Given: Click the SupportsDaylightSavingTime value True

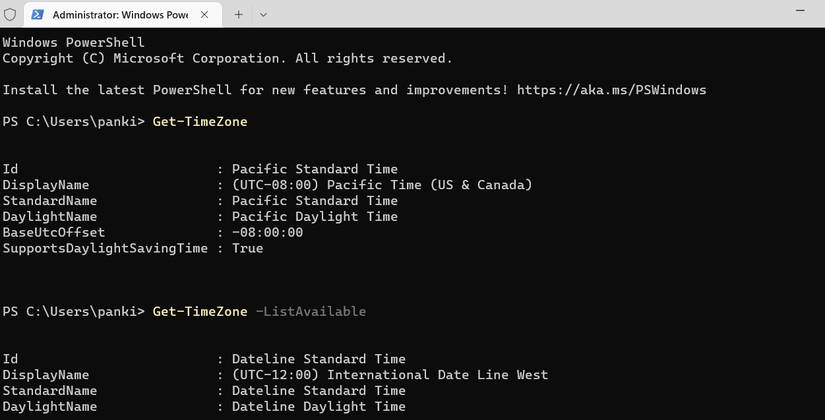Looking at the screenshot, I should tap(247, 248).
